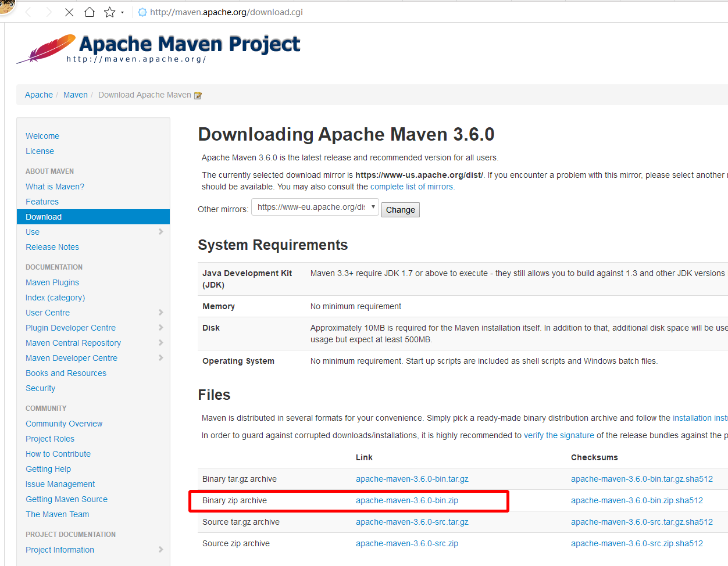Open Books and Resources link
Viewport: 728px width, 566px height.
[66, 373]
